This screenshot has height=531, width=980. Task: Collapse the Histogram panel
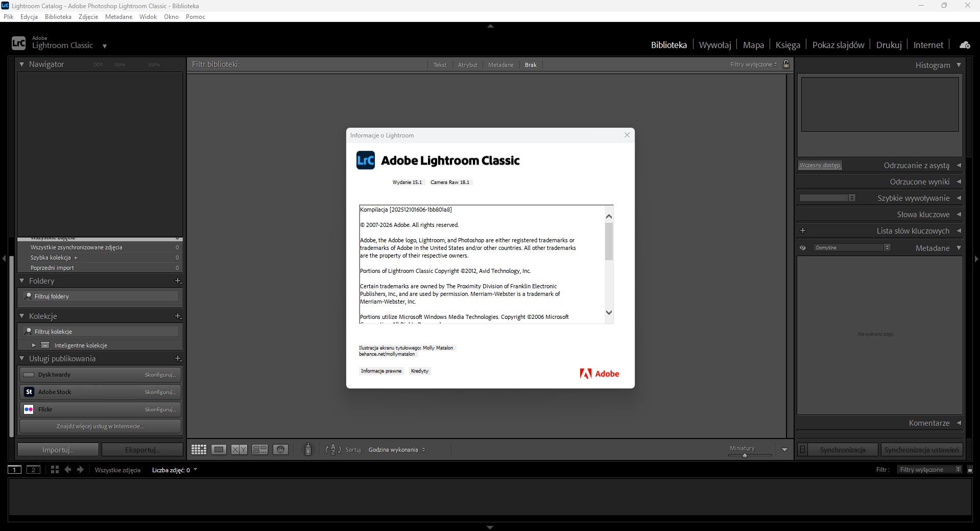(x=959, y=65)
